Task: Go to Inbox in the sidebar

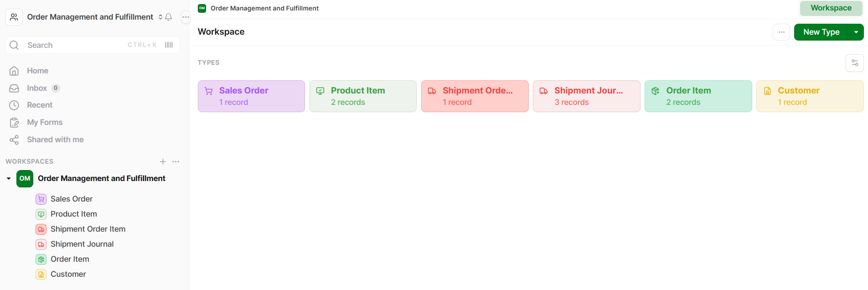Action: [37, 88]
